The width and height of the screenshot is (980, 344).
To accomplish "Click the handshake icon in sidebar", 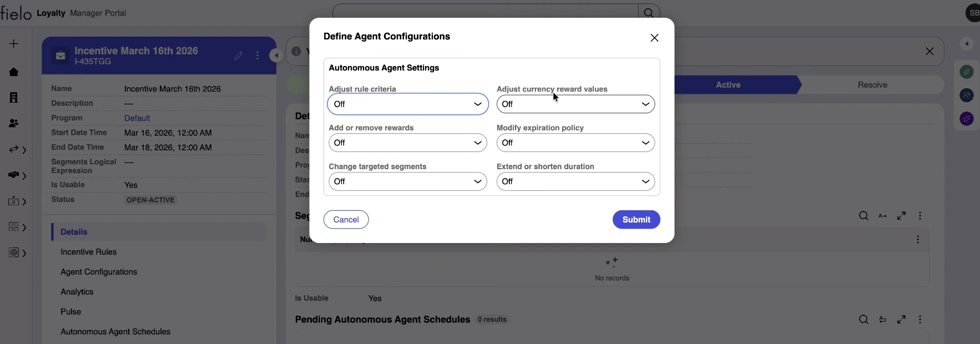I will tap(14, 175).
